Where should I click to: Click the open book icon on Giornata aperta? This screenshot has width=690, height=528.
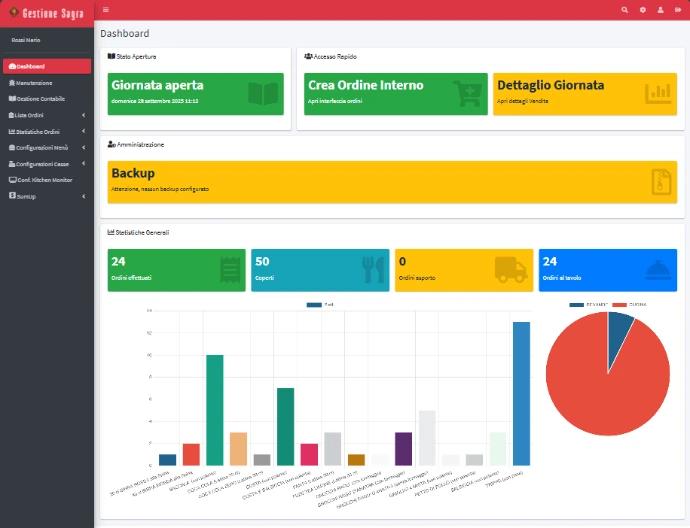click(263, 94)
